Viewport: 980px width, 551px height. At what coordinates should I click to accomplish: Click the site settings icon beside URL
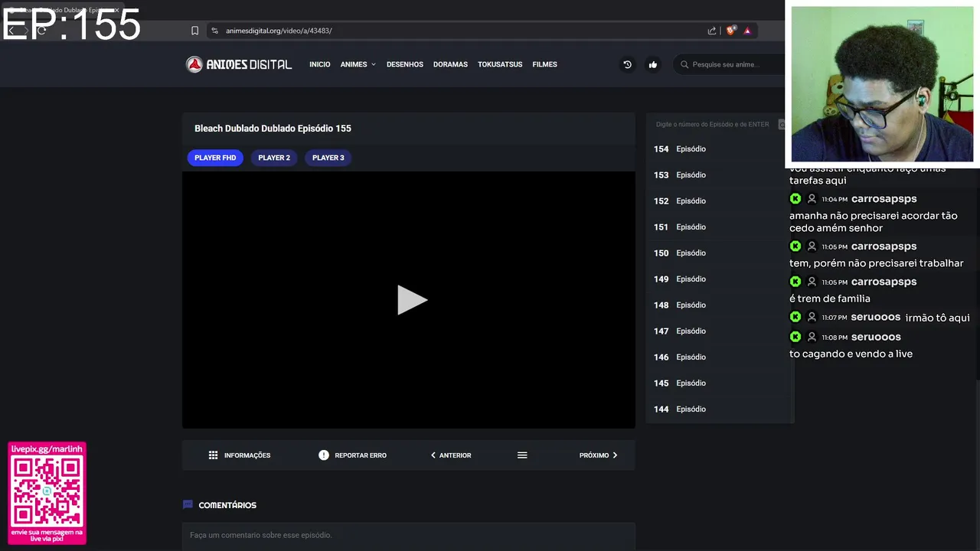pyautogui.click(x=215, y=31)
